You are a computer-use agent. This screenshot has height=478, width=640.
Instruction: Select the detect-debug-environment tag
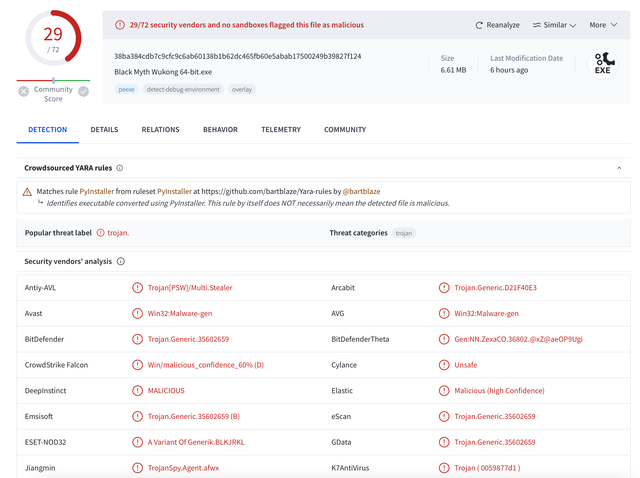coord(183,89)
